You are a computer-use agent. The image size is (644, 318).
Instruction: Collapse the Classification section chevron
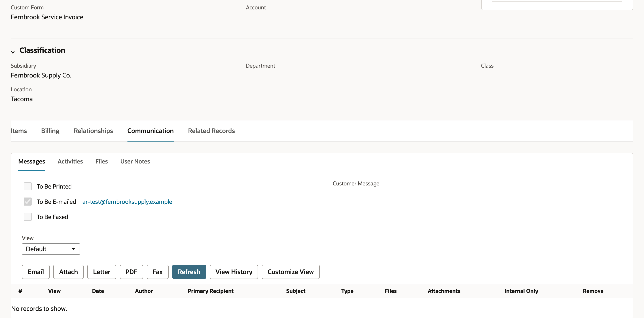(x=13, y=52)
